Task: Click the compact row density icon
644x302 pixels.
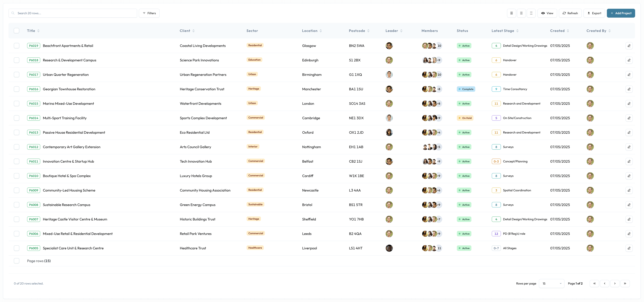Action: [x=511, y=13]
